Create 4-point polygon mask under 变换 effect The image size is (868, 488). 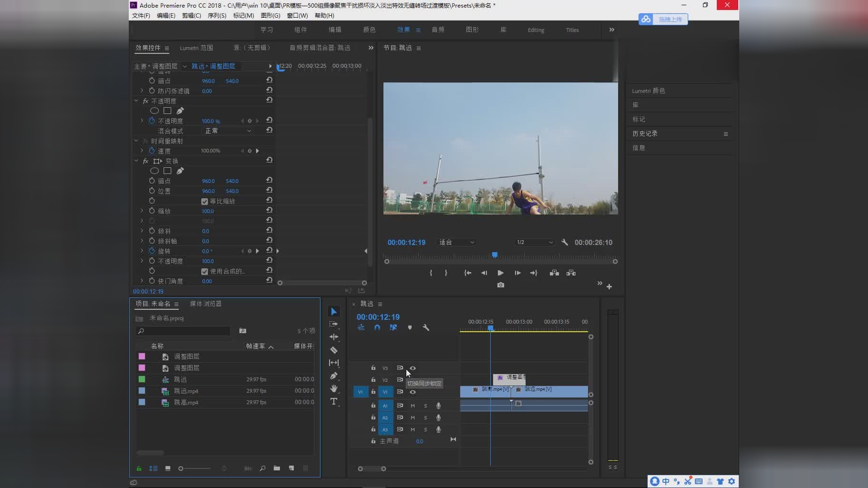coord(167,171)
